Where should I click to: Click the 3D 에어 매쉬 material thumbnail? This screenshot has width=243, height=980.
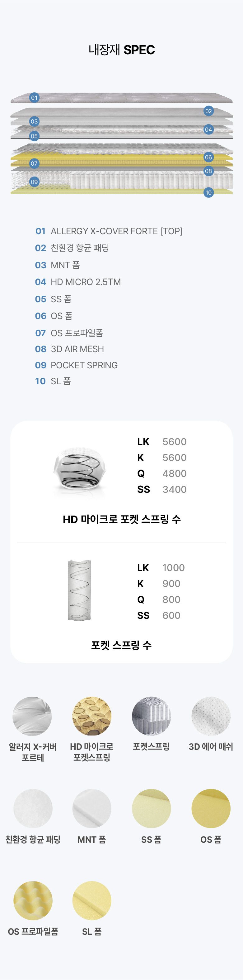tap(211, 716)
